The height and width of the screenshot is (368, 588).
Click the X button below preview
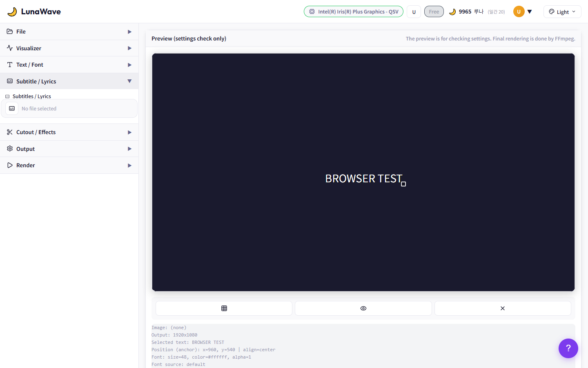point(502,308)
